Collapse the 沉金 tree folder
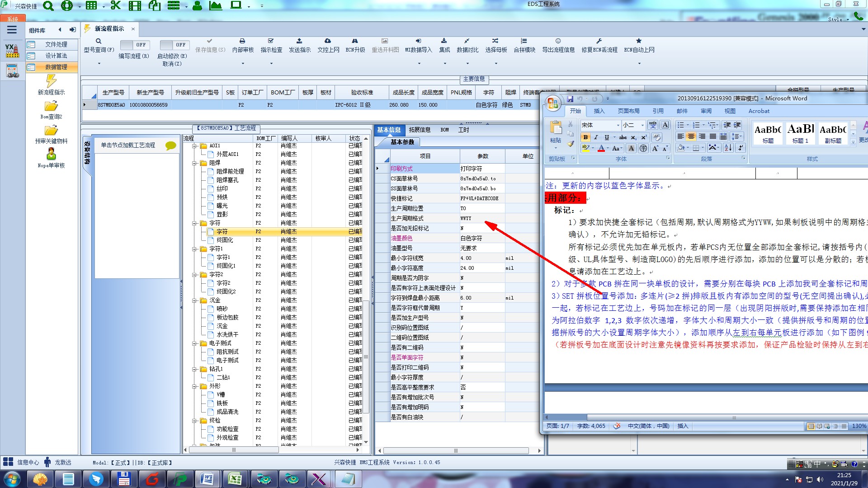The image size is (868, 488). coord(194,300)
